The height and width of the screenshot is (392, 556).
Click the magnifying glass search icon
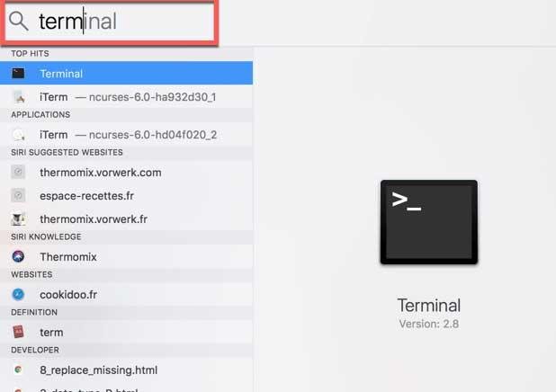click(18, 21)
